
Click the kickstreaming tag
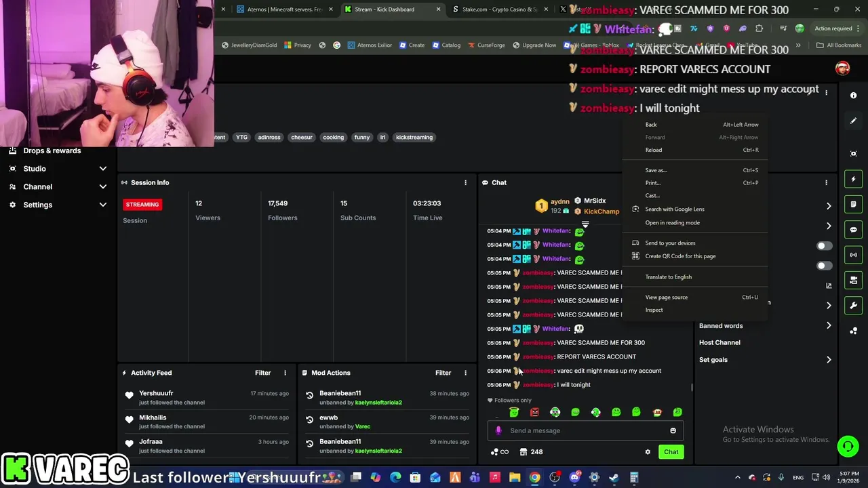point(414,137)
